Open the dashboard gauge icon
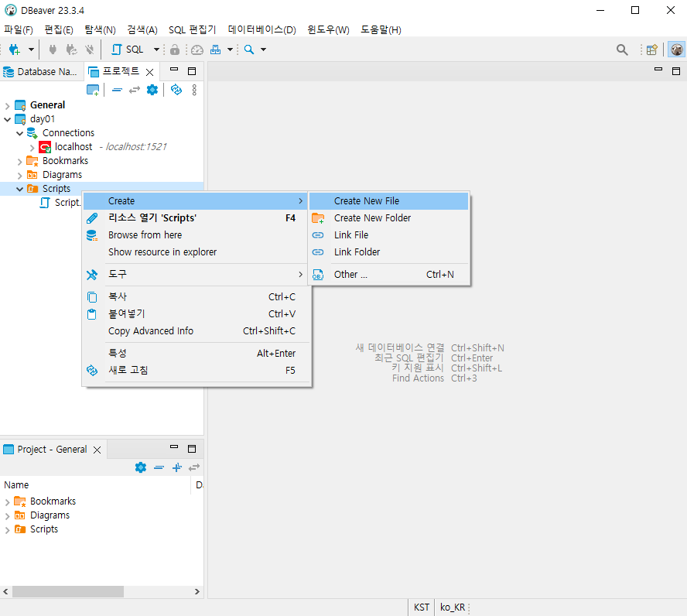This screenshot has height=616, width=687. pos(197,50)
